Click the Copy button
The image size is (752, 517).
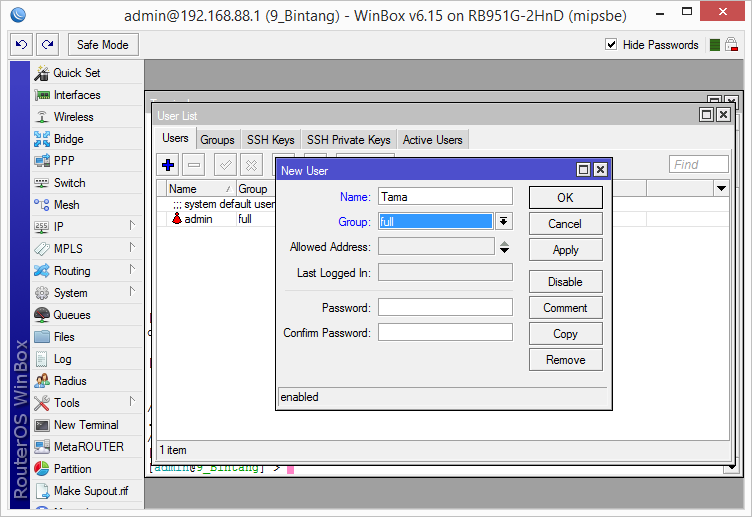[565, 334]
